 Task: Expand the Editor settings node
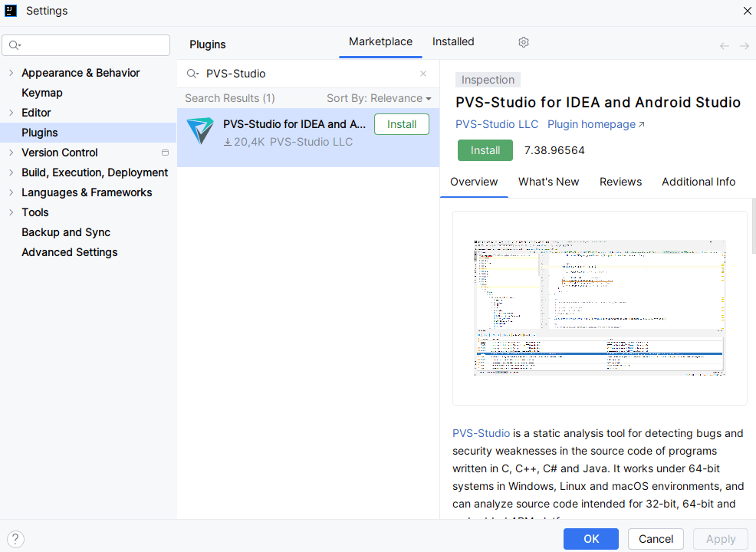click(x=11, y=113)
